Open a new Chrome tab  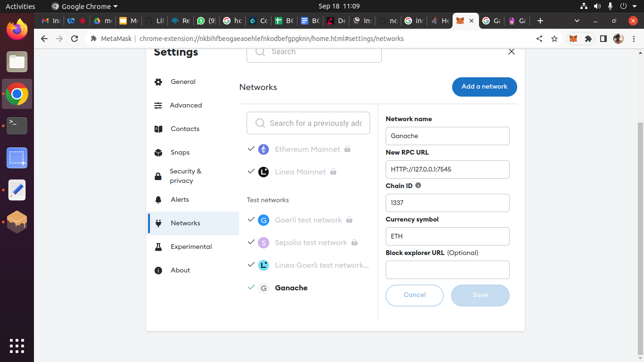[540, 21]
